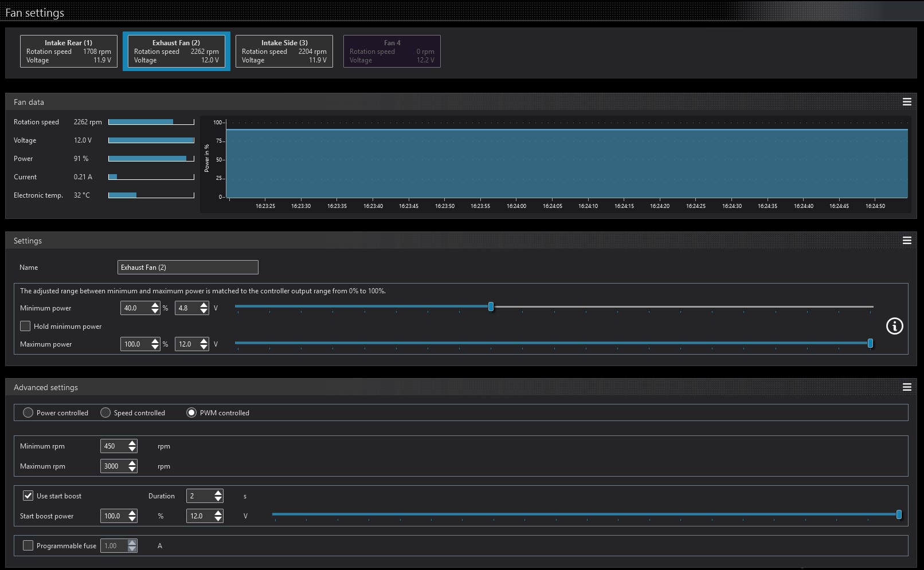Click the 0.21 A current value
Image resolution: width=924 pixels, height=570 pixels.
(x=83, y=177)
